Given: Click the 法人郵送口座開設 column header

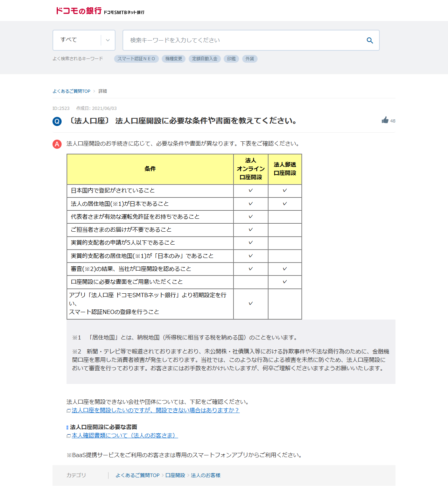Looking at the screenshot, I should click(x=285, y=169).
